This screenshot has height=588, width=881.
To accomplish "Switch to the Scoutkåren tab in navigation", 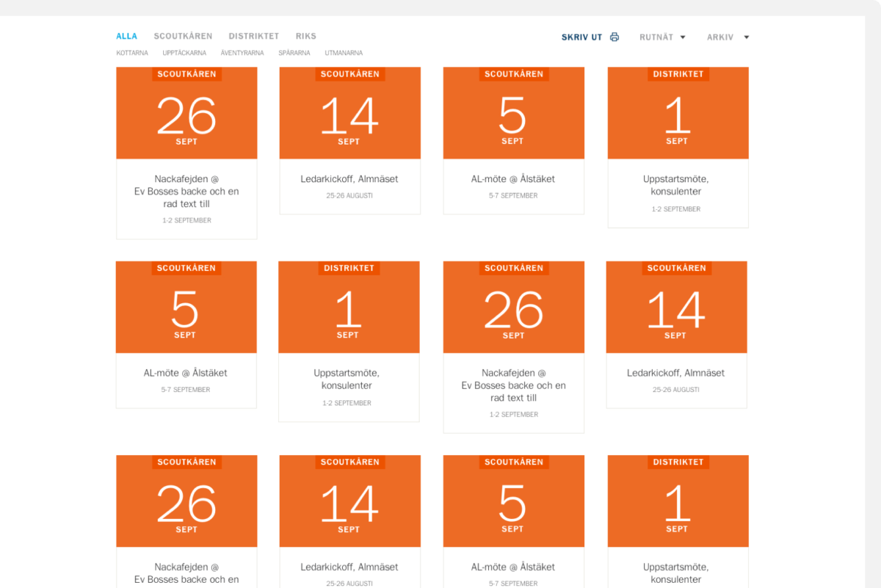I will 183,36.
